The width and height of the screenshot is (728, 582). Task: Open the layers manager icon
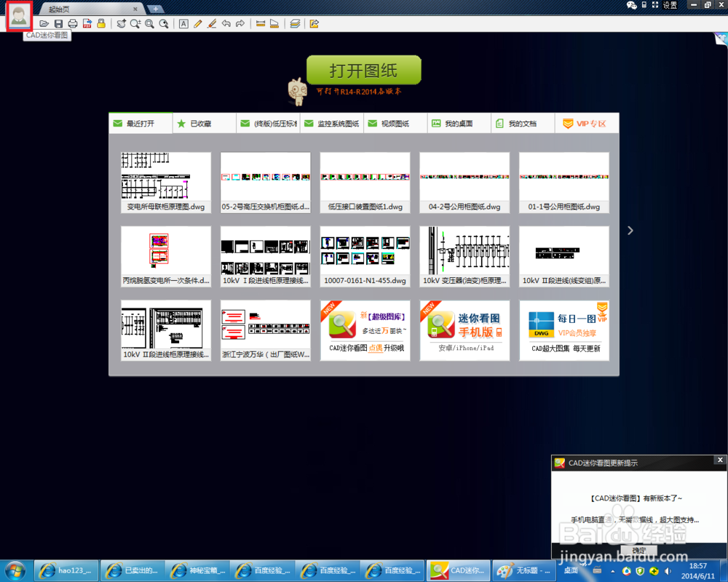pyautogui.click(x=295, y=24)
